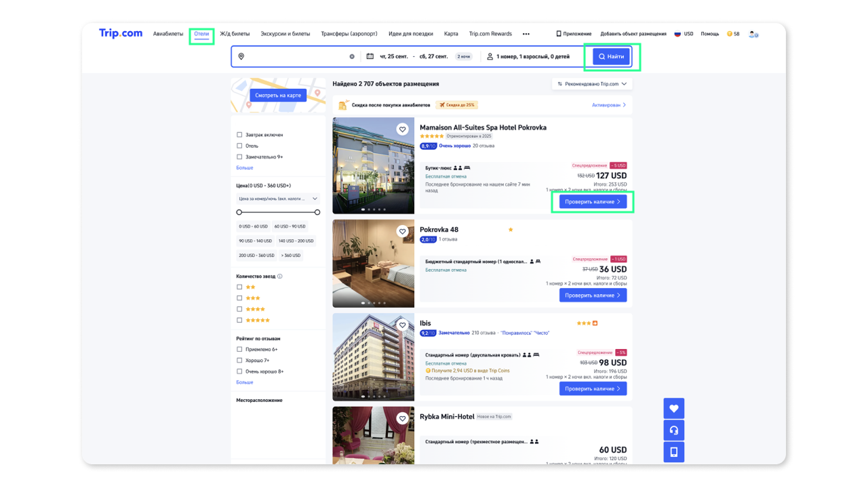868x488 pixels.
Task: Check availability for Mamaison All-Suites Spa Hotel
Action: pos(593,202)
